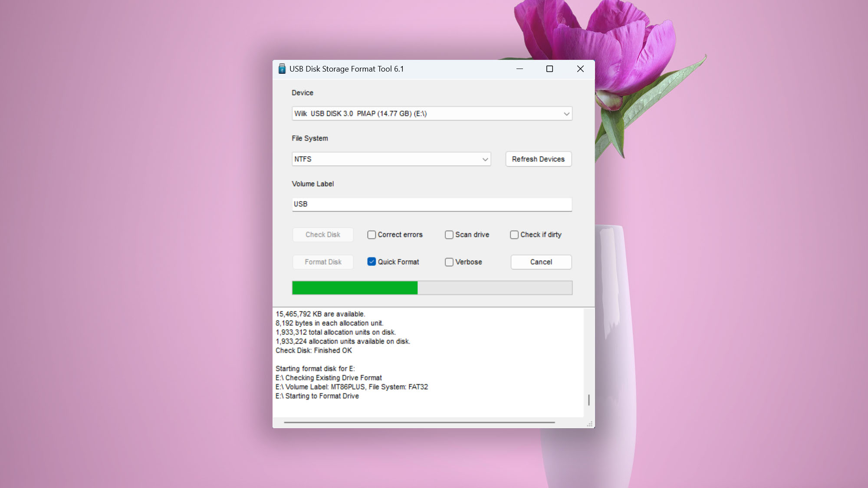
Task: Click the 'Volume Label: MT86PLUS' log line
Action: coord(352,387)
